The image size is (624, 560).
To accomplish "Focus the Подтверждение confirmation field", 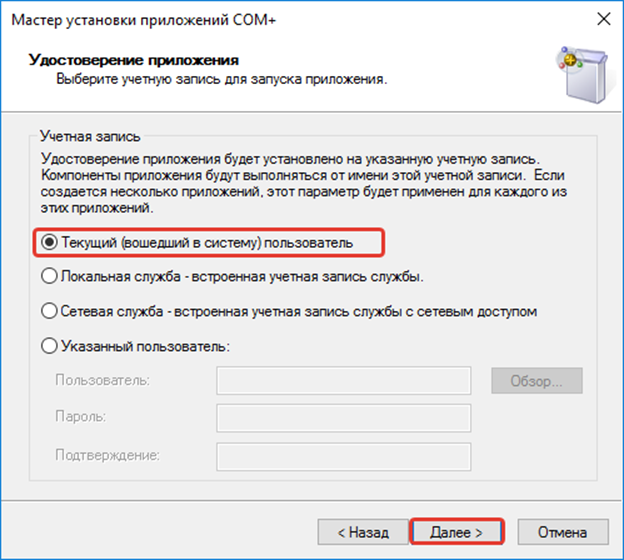I will coord(344,457).
